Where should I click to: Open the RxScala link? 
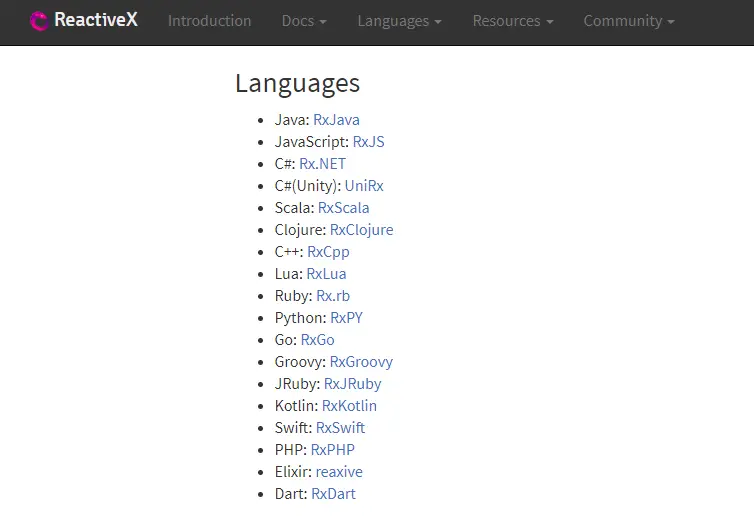point(343,208)
